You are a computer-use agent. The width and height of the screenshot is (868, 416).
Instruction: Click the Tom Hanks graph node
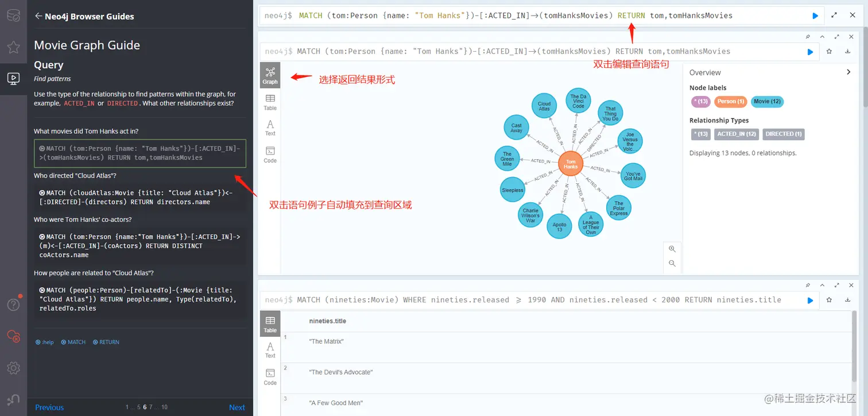pyautogui.click(x=571, y=164)
